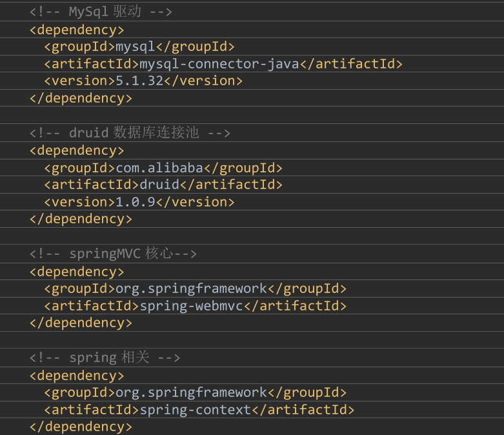Click the "springMVC 核心" comment line

pyautogui.click(x=113, y=254)
